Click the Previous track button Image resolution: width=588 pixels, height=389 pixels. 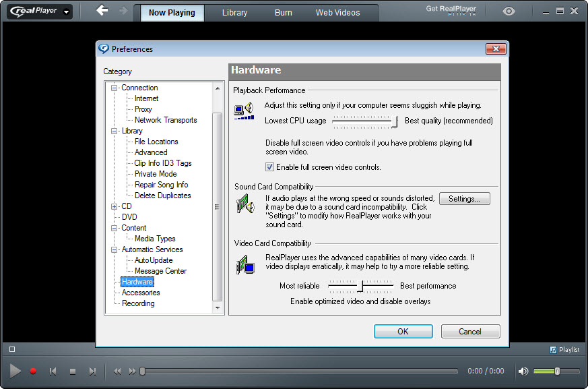point(53,371)
